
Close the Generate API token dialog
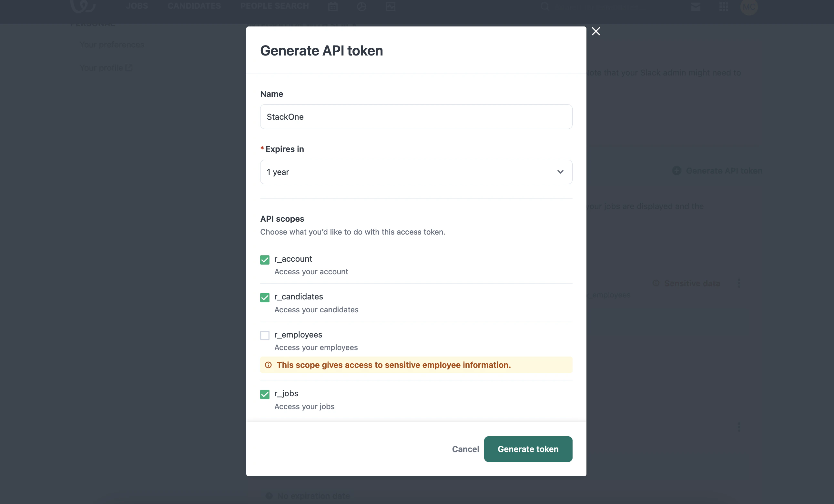(x=596, y=31)
